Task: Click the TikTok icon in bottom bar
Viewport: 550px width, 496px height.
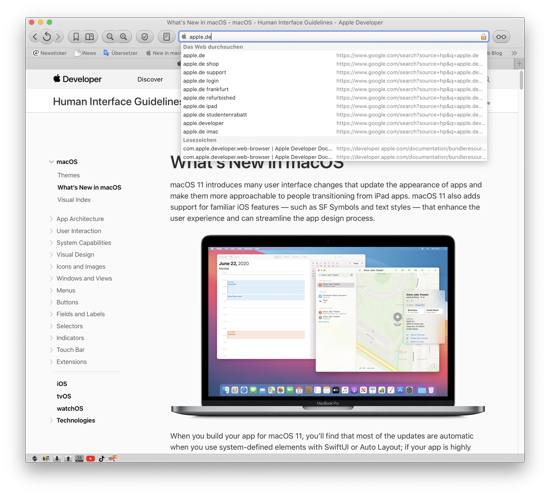Action: coord(101,458)
